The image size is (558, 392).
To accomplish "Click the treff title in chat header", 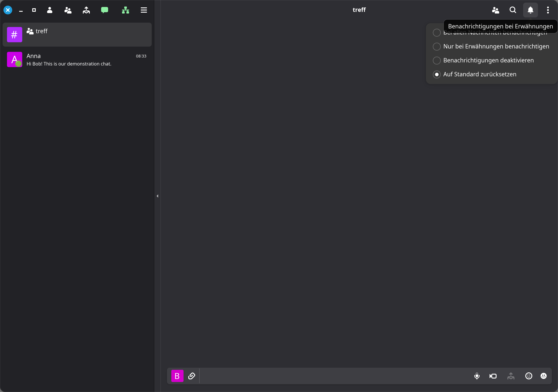I will coord(359,10).
